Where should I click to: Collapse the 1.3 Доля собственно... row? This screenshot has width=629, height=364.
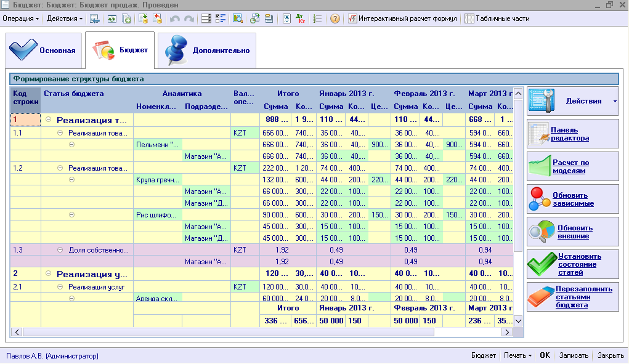60,250
